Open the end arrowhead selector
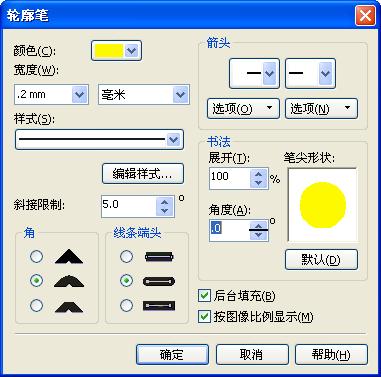The width and height of the screenshot is (381, 377). [310, 73]
